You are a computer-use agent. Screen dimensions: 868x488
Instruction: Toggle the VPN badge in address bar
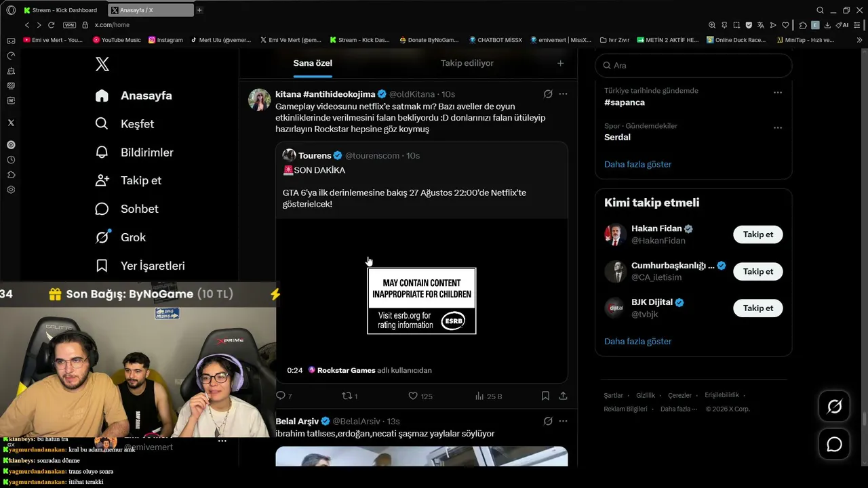pyautogui.click(x=69, y=25)
